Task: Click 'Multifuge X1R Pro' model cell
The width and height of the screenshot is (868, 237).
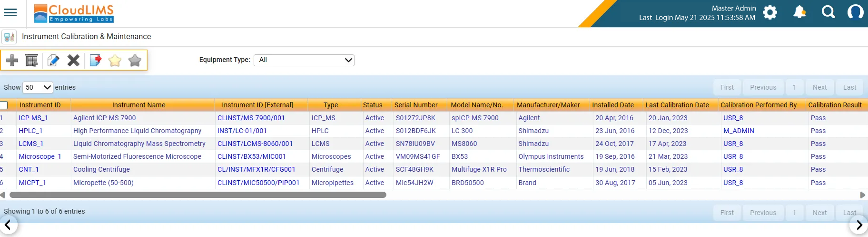Action: tap(479, 169)
